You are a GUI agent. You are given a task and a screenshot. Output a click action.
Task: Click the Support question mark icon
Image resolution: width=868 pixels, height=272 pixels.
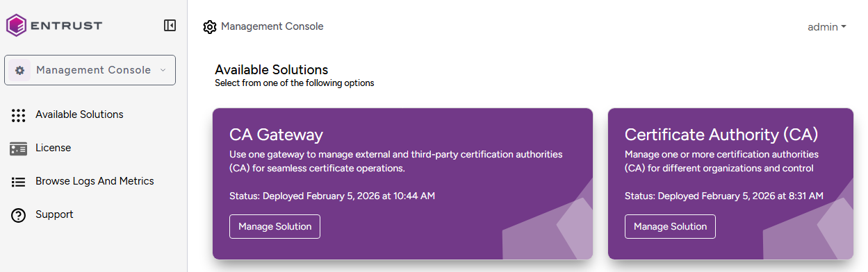tap(19, 216)
